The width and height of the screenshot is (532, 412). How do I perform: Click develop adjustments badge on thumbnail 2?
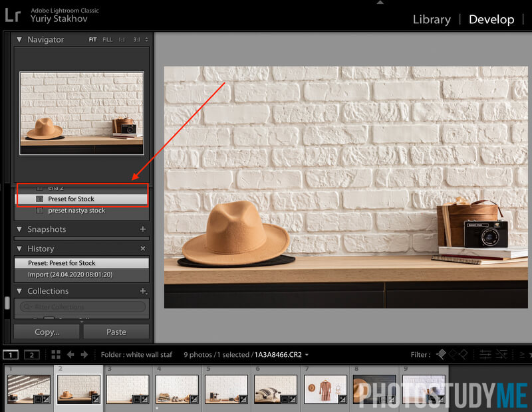click(96, 399)
